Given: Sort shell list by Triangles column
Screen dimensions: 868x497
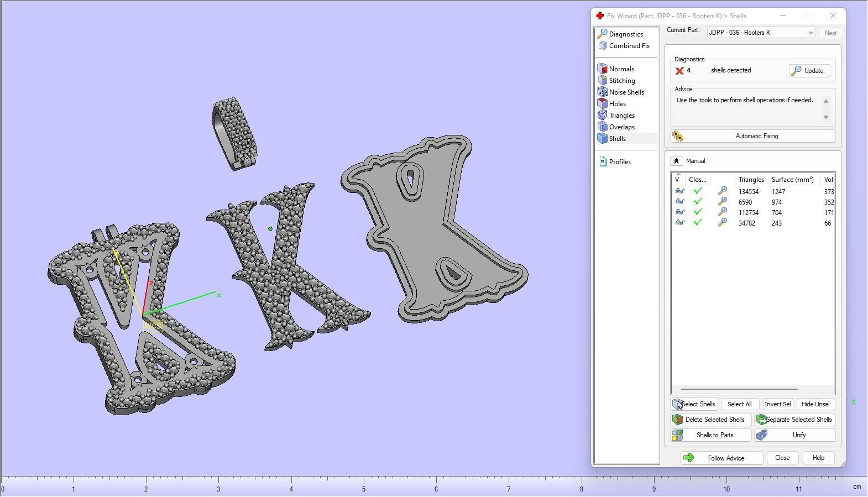Looking at the screenshot, I should pos(751,180).
